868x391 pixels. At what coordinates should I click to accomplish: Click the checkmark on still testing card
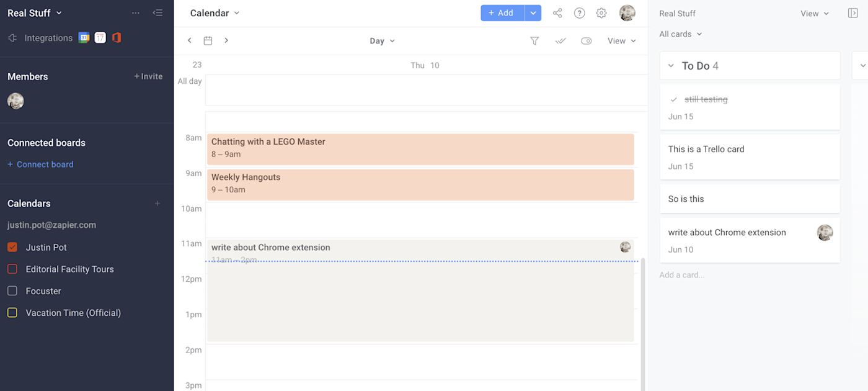[x=674, y=99]
